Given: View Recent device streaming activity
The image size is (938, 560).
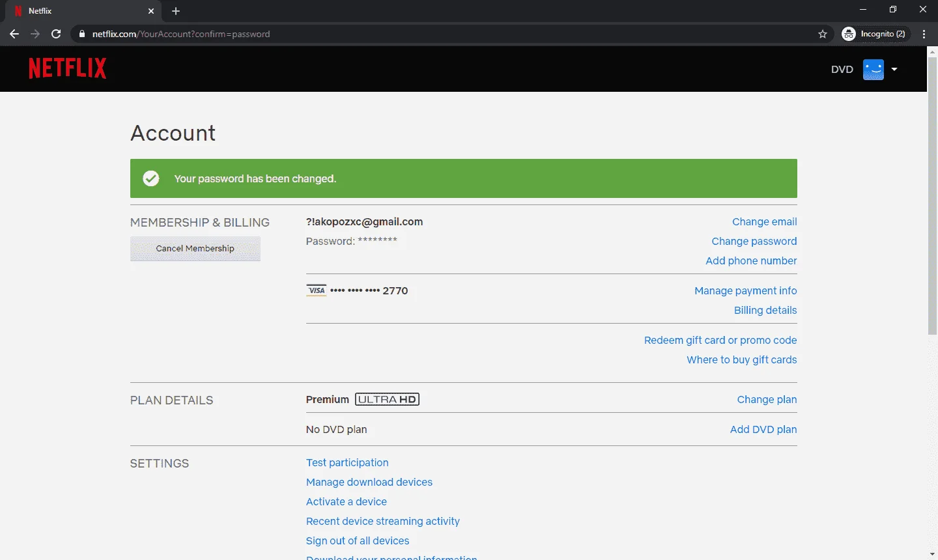Looking at the screenshot, I should click(x=383, y=521).
